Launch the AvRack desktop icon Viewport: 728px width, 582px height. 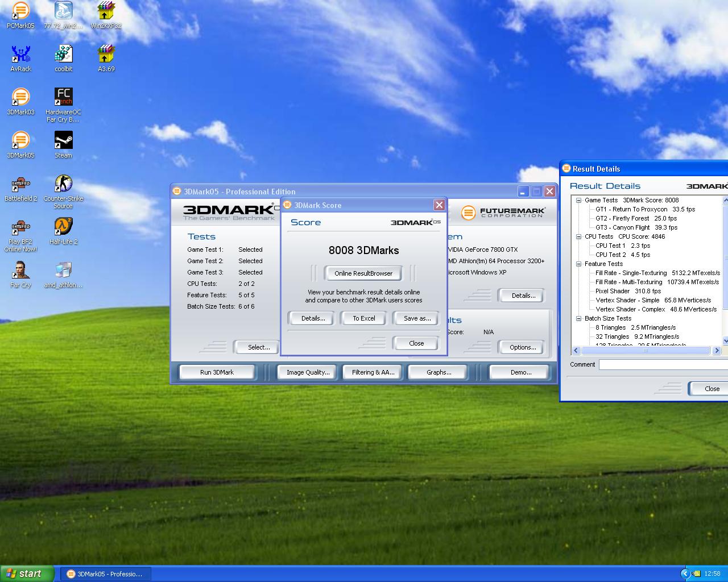pos(20,59)
